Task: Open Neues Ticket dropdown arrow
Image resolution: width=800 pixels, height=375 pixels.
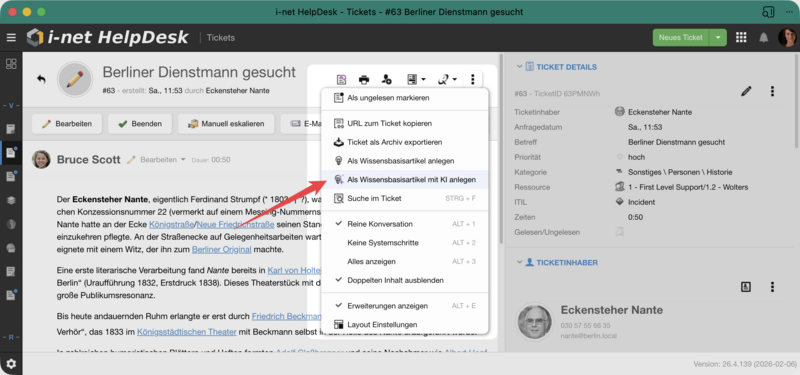Action: (718, 38)
